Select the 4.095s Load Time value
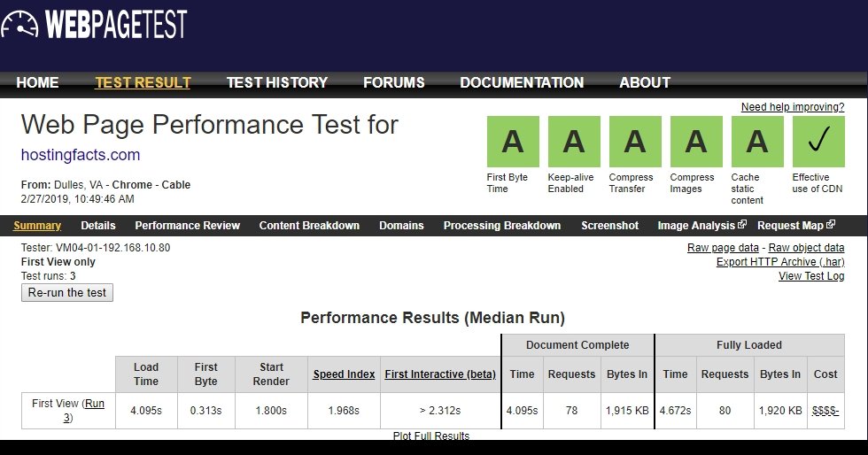 pos(146,411)
